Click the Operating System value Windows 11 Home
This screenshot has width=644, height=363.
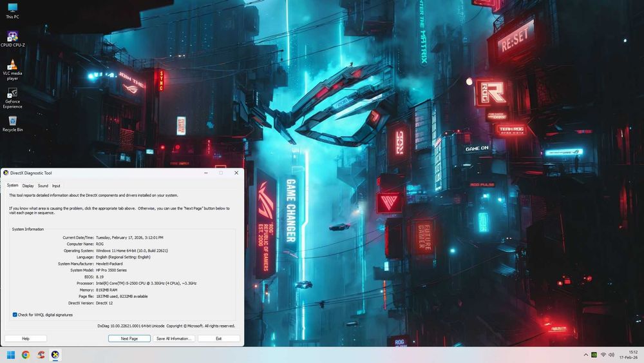[132, 250]
